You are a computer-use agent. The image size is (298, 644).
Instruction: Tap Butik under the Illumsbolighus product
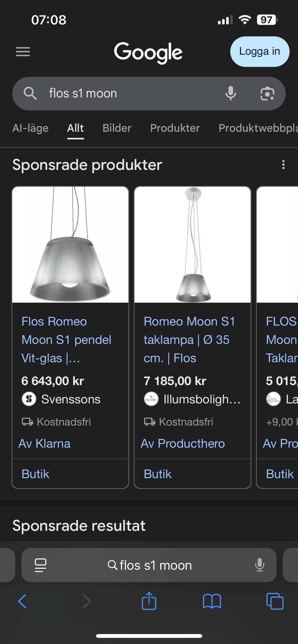(157, 474)
